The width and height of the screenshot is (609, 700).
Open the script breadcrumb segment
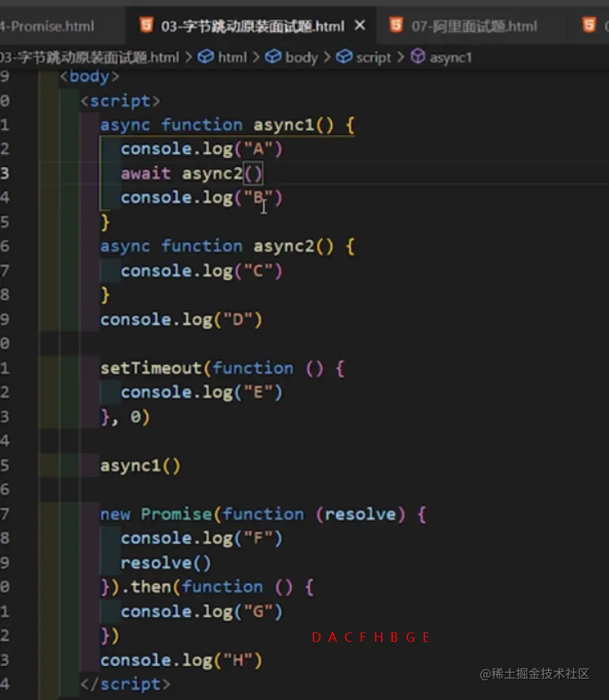[x=373, y=57]
